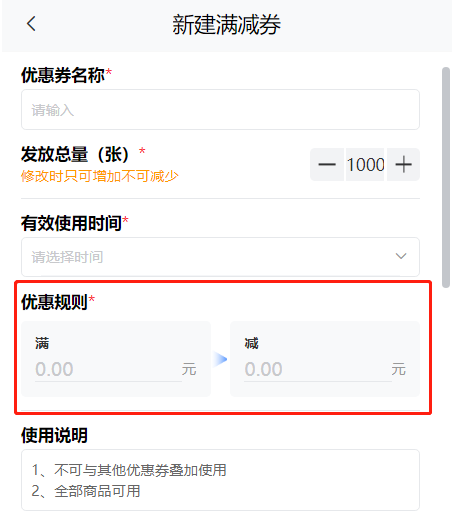Decrease coupon quantity with minus button
Viewport: 472px width, 517px height.
pyautogui.click(x=327, y=164)
